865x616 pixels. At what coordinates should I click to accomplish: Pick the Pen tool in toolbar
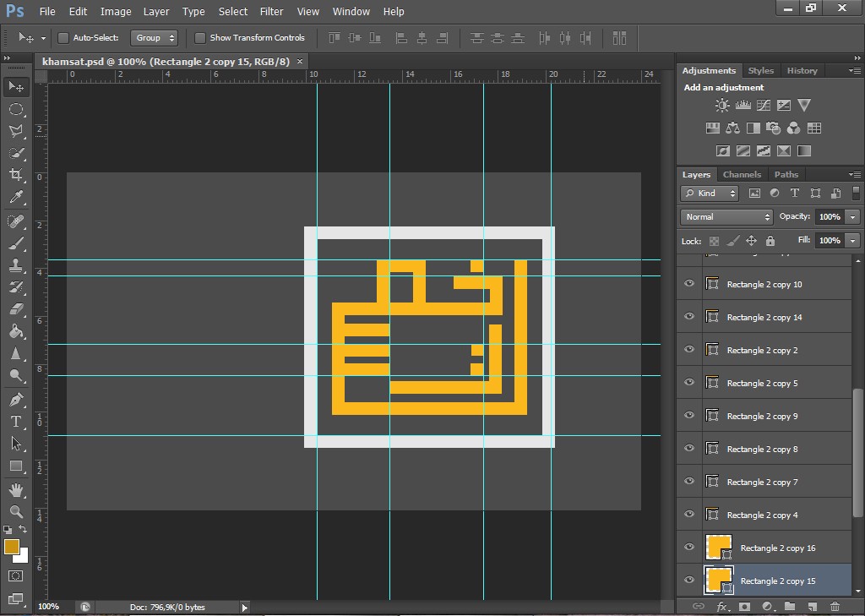coord(16,400)
